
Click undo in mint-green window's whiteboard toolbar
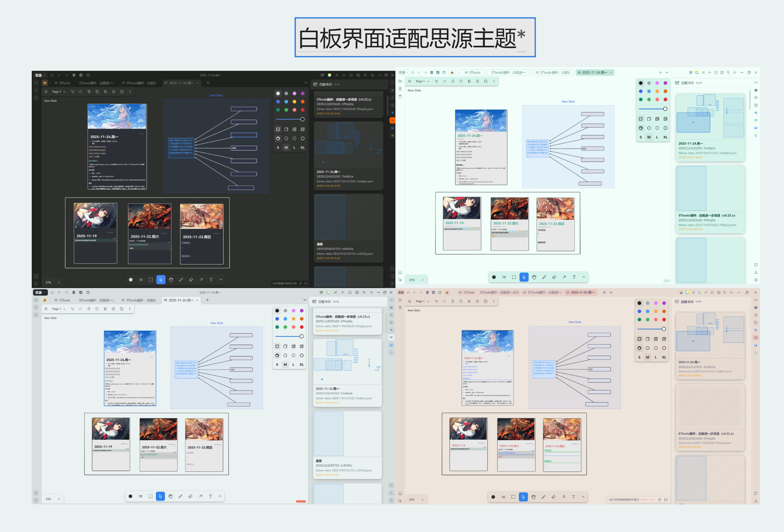click(x=436, y=81)
